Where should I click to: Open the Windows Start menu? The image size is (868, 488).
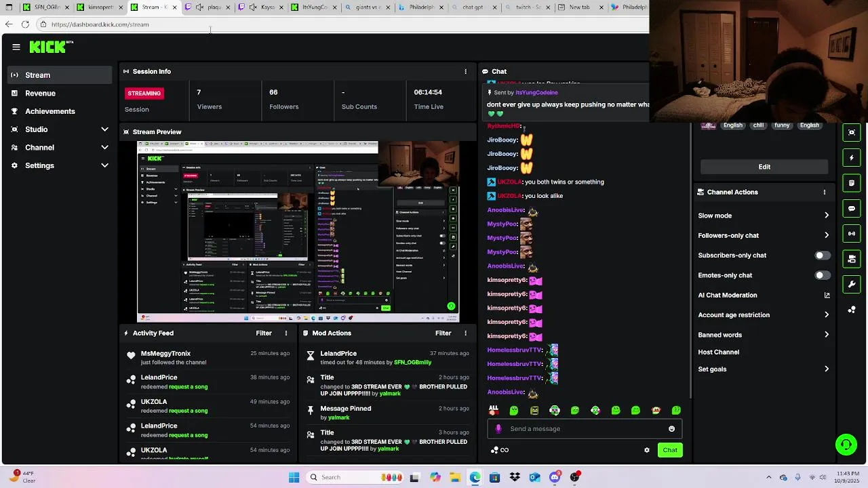[x=294, y=477]
